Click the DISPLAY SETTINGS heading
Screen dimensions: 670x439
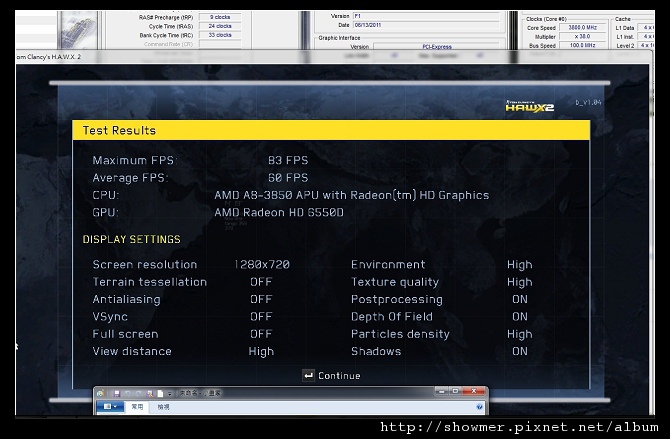132,239
